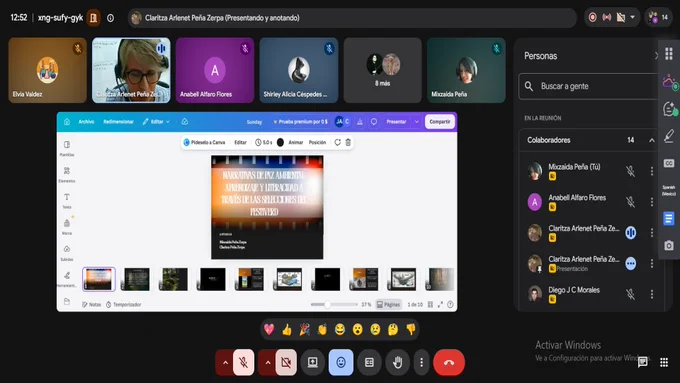This screenshot has width=680, height=383.
Task: Open microphone audio settings arrow
Action: 225,362
